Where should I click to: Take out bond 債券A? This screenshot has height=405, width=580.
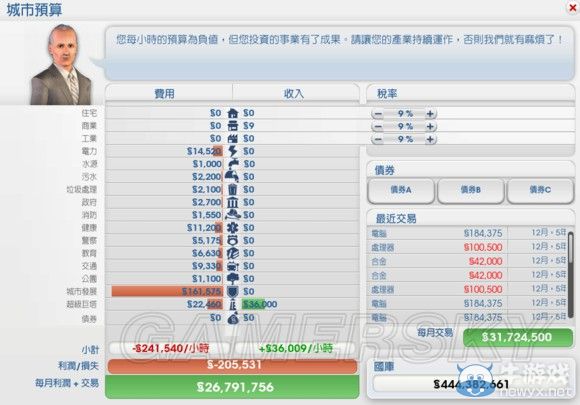click(401, 190)
